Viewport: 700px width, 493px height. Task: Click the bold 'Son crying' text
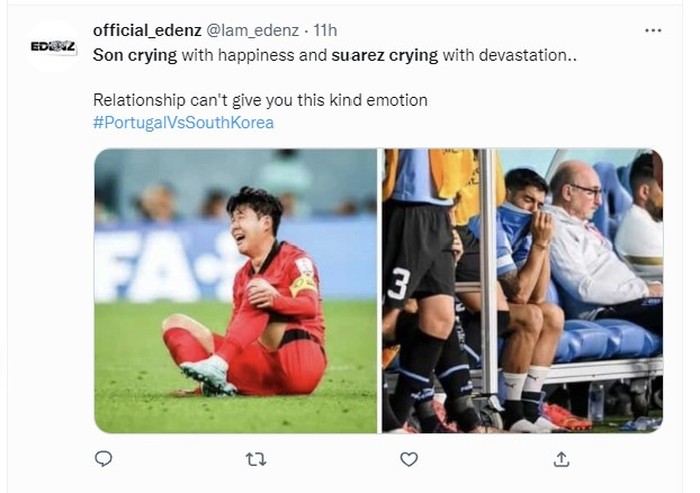(135, 56)
